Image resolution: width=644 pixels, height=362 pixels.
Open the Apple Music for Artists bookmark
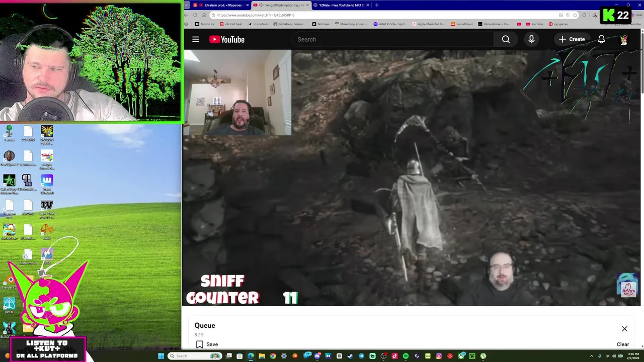(x=428, y=24)
